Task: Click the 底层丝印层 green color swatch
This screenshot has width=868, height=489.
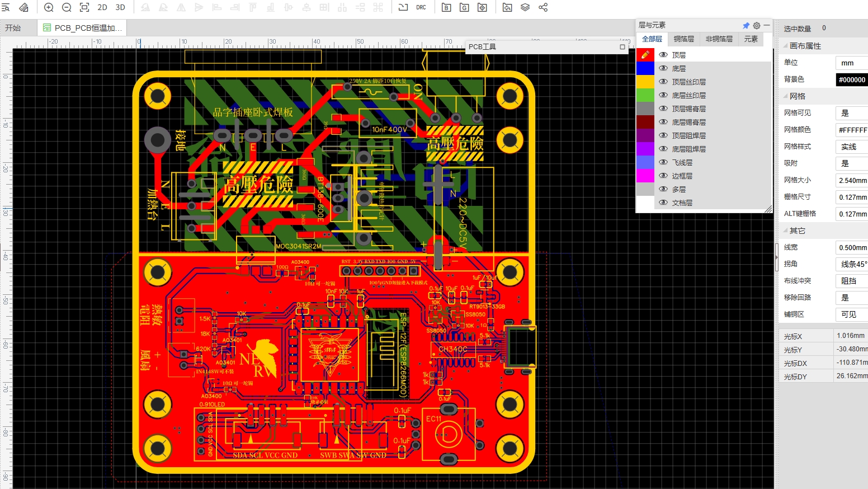Action: point(645,95)
